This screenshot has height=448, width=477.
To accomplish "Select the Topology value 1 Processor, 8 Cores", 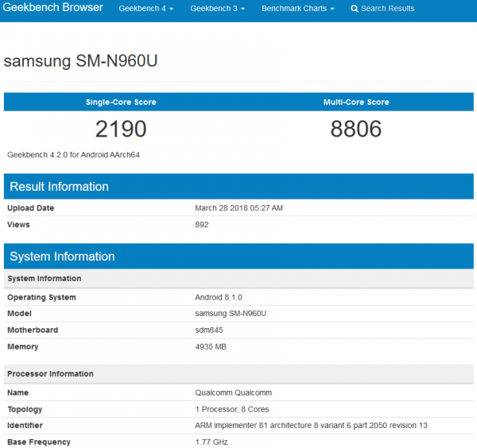I will coord(232,409).
